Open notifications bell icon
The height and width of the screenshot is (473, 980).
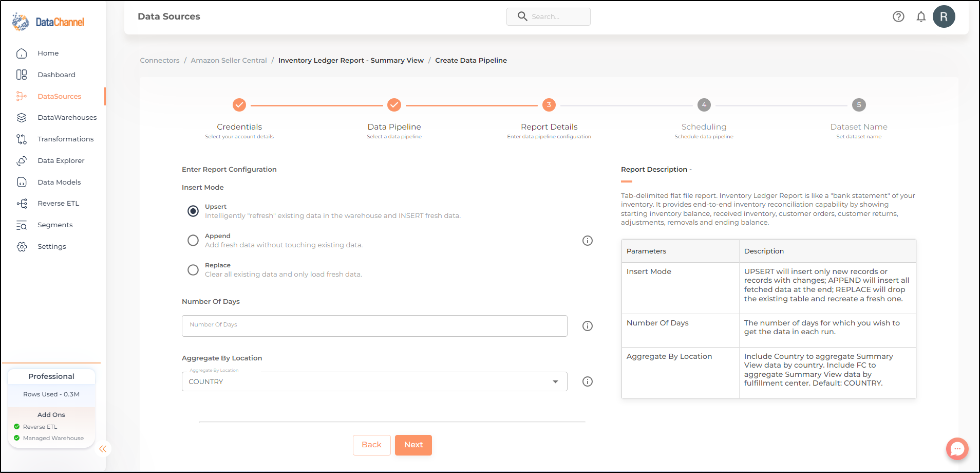pos(921,16)
